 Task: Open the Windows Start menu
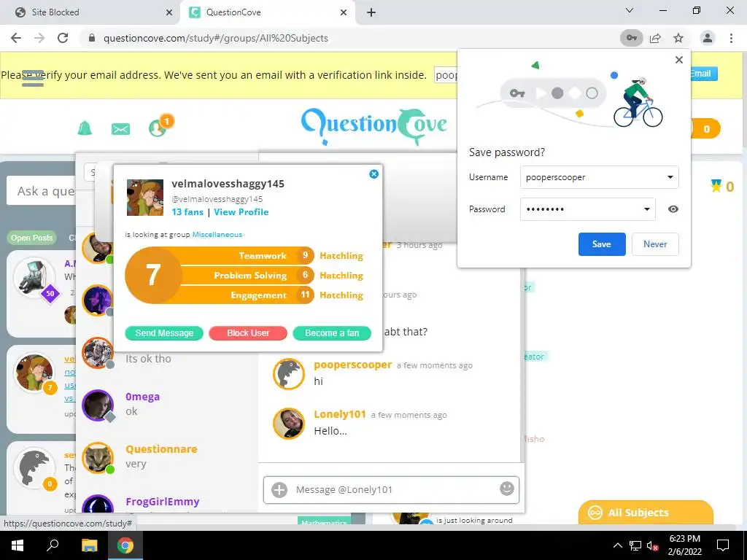pyautogui.click(x=18, y=545)
